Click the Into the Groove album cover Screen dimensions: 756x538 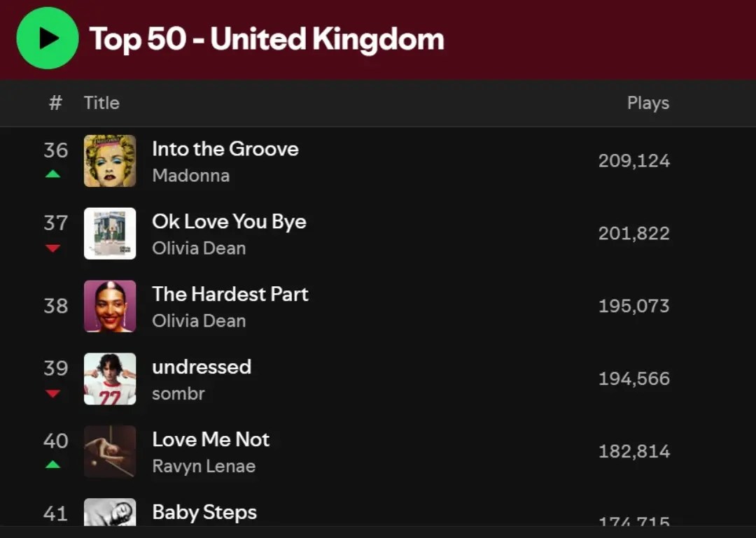(110, 161)
